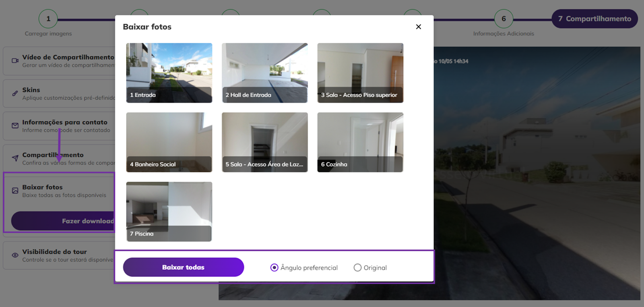Open the 2 Hall de Entrada thumbnail

pos(265,73)
